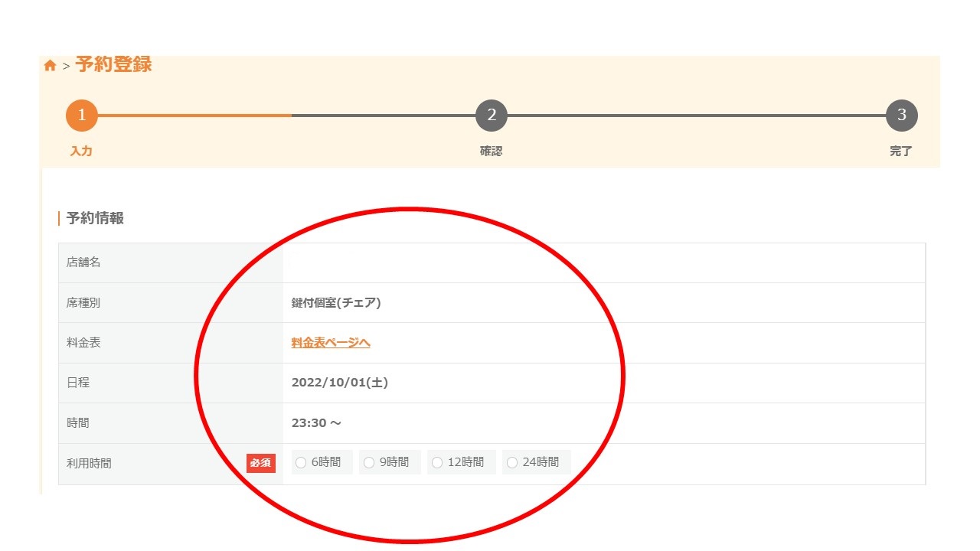Click the 店舗名 row label
The image size is (980, 551).
click(83, 262)
